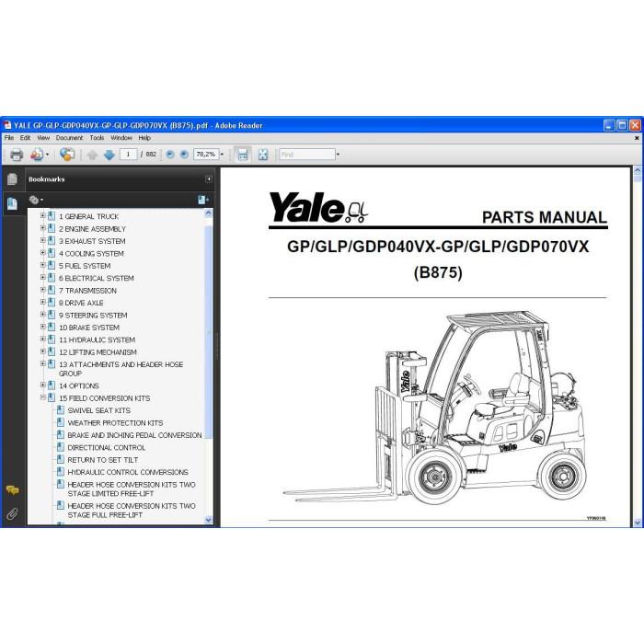Click the collaboration globe icon in toolbar
This screenshot has width=644, height=644.
[67, 155]
